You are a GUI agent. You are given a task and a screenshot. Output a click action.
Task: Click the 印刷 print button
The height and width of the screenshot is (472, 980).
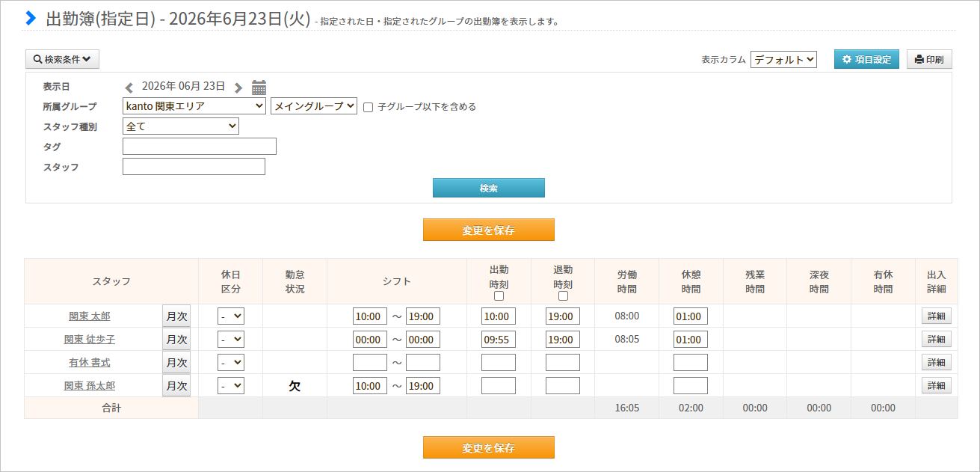(929, 60)
